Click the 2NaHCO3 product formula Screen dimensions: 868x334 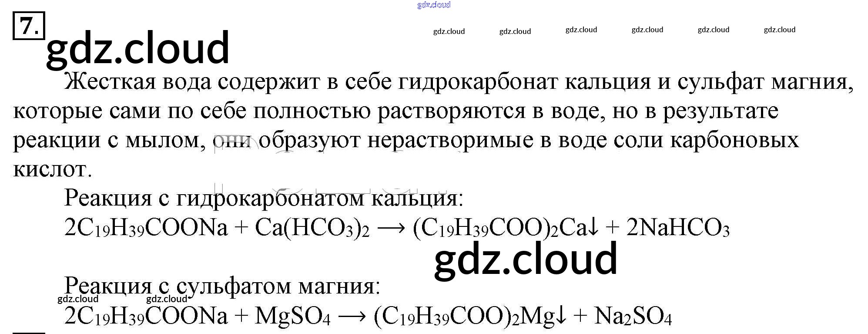tap(677, 228)
